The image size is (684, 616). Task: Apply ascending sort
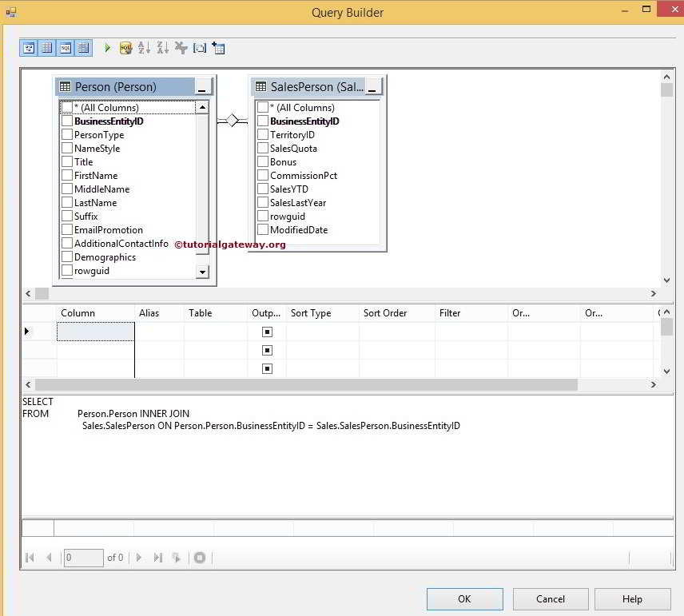pyautogui.click(x=145, y=47)
